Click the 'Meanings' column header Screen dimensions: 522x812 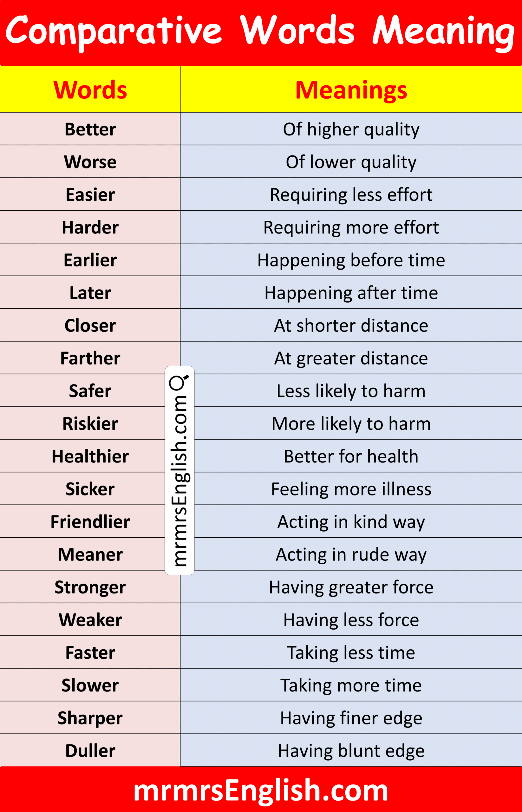click(351, 90)
